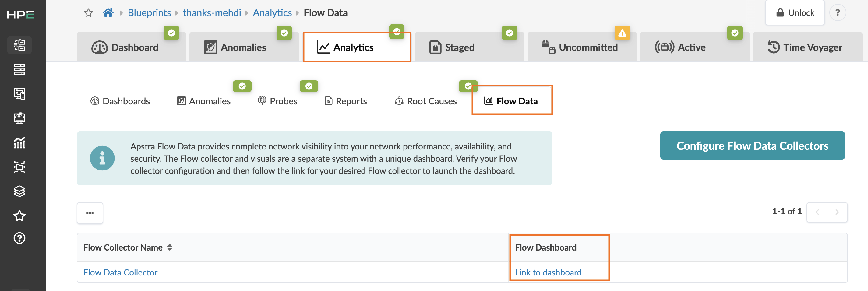
Task: Open the devices icon in left sidebar
Action: click(x=19, y=94)
